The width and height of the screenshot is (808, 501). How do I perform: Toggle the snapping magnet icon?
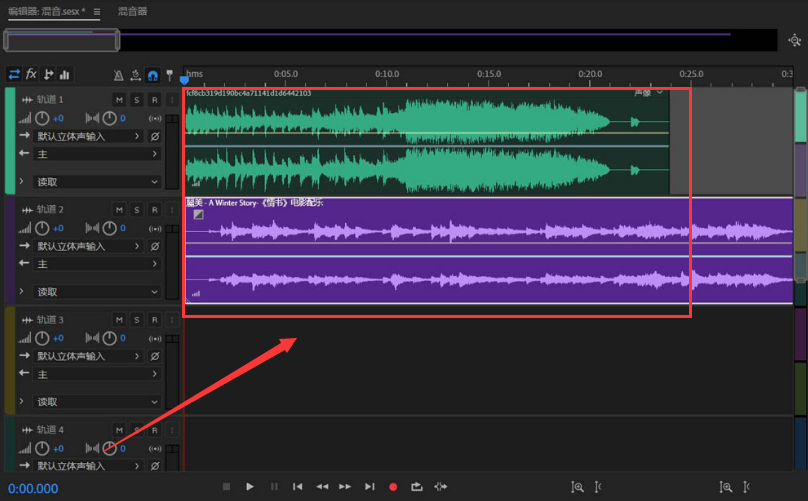click(x=153, y=76)
